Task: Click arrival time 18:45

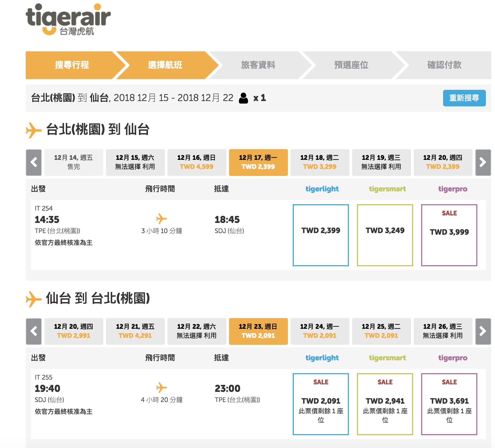Action: tap(227, 219)
